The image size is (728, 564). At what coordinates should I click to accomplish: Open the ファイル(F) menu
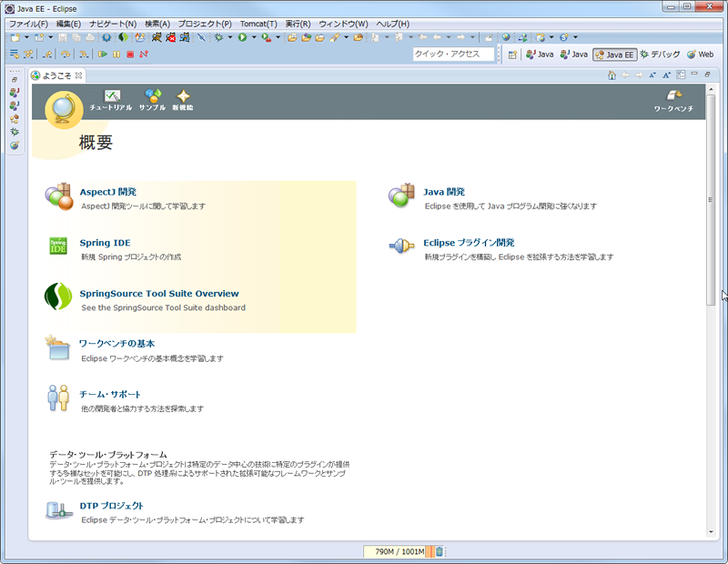pos(28,24)
